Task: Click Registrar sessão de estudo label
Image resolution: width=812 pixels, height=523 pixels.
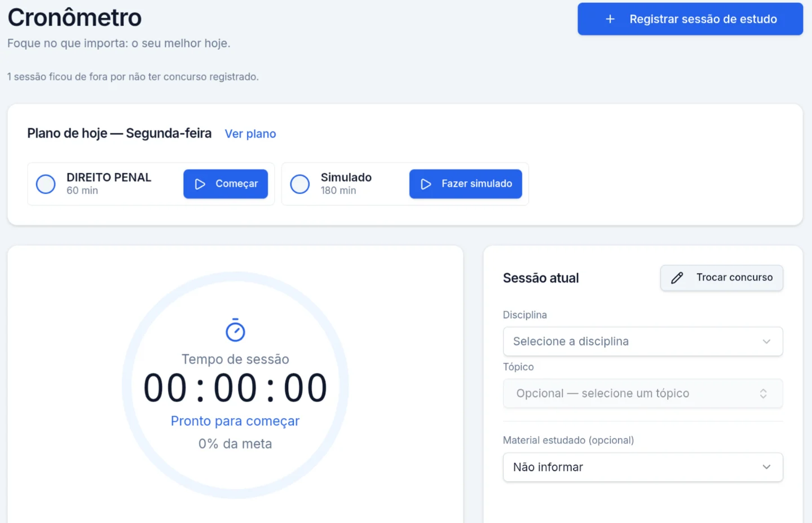Action: [x=703, y=19]
